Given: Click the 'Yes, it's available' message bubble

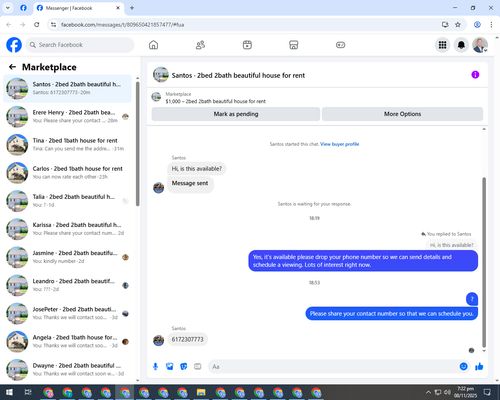Looking at the screenshot, I should (363, 261).
